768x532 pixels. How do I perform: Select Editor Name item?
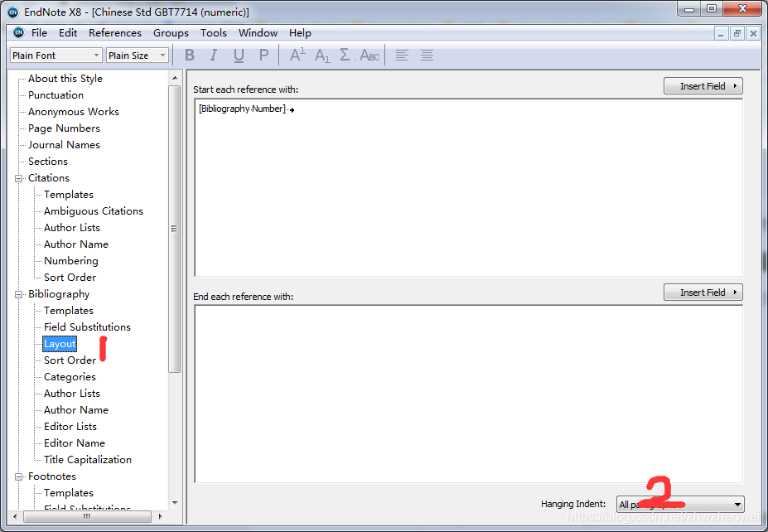tap(75, 443)
